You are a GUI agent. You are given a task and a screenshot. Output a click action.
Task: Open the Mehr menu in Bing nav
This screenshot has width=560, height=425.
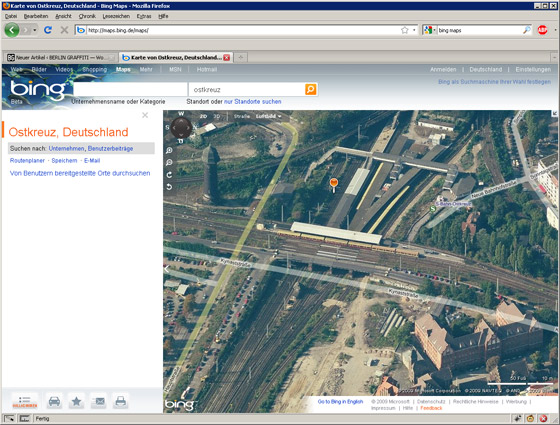click(x=146, y=69)
